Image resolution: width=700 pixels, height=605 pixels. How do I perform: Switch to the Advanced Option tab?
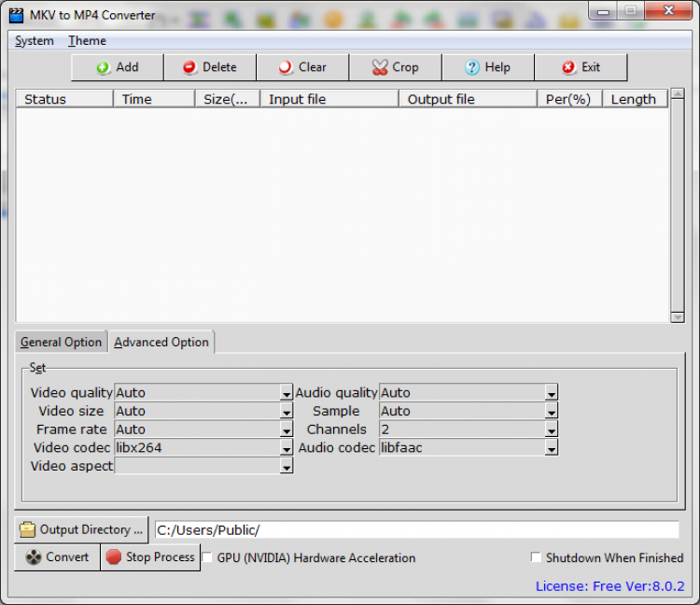tap(161, 342)
